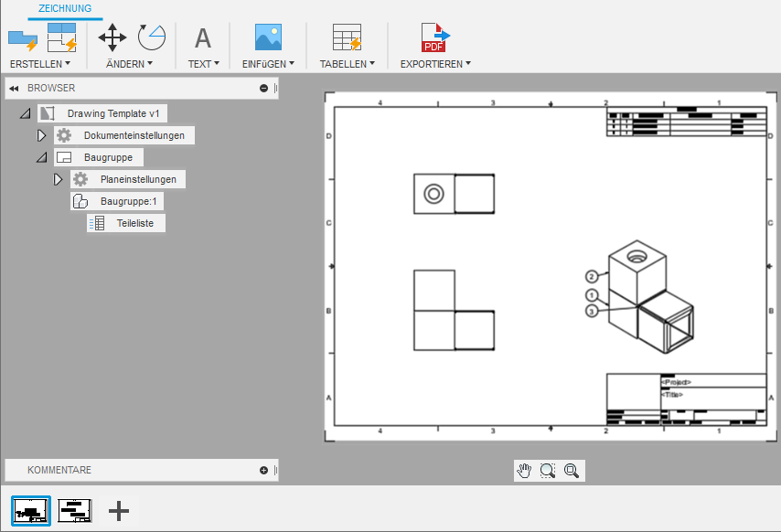Click balloon number 3 in isometric view
781x532 pixels.
[591, 312]
